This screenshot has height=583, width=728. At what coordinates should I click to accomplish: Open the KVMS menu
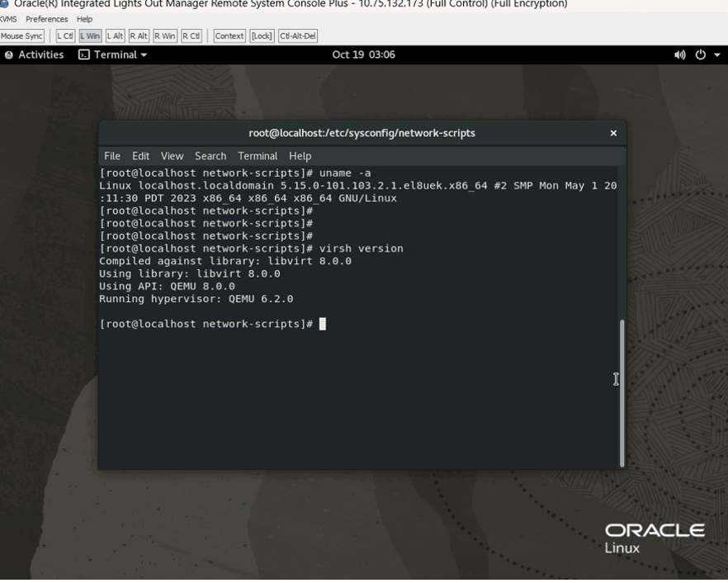(8, 19)
